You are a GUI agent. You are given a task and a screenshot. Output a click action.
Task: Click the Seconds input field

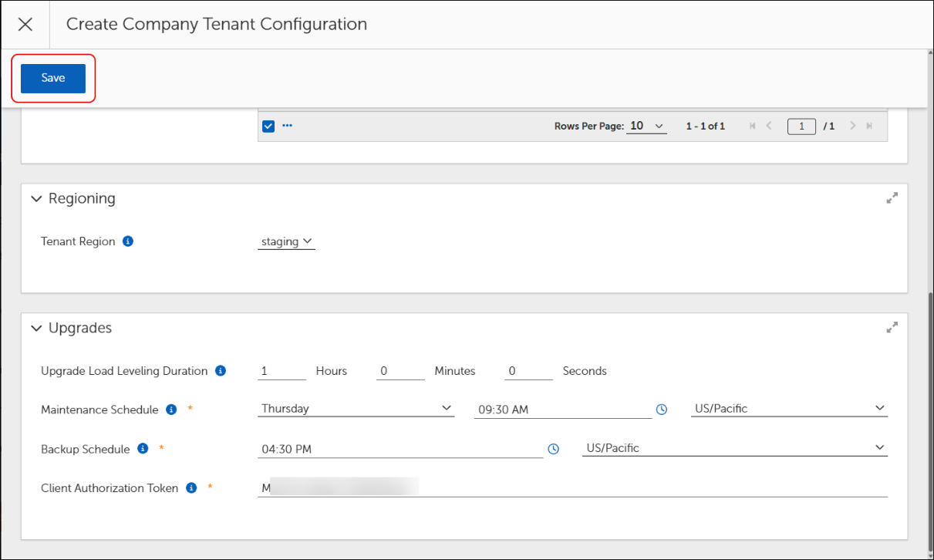[x=528, y=371]
